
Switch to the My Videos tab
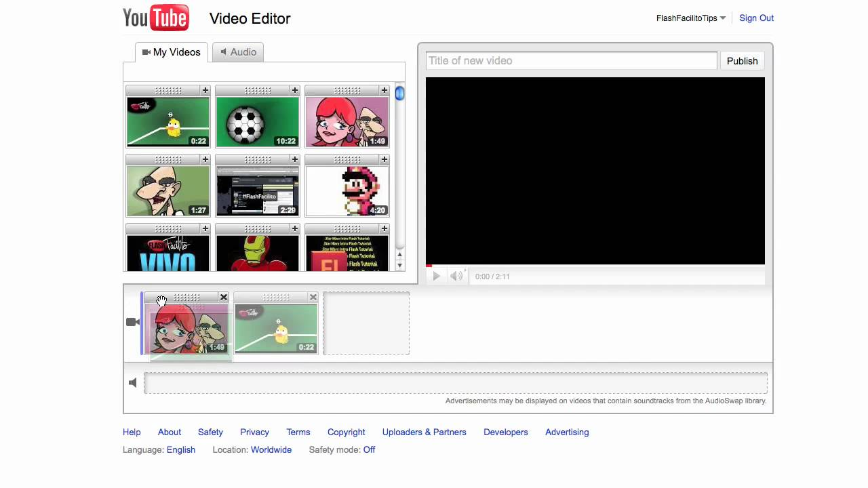[x=171, y=52]
